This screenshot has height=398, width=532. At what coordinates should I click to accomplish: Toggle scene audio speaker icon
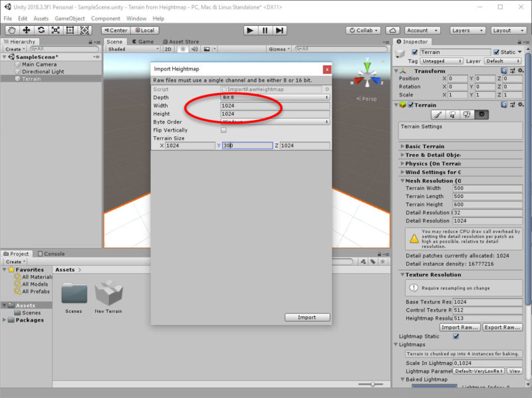[194, 49]
